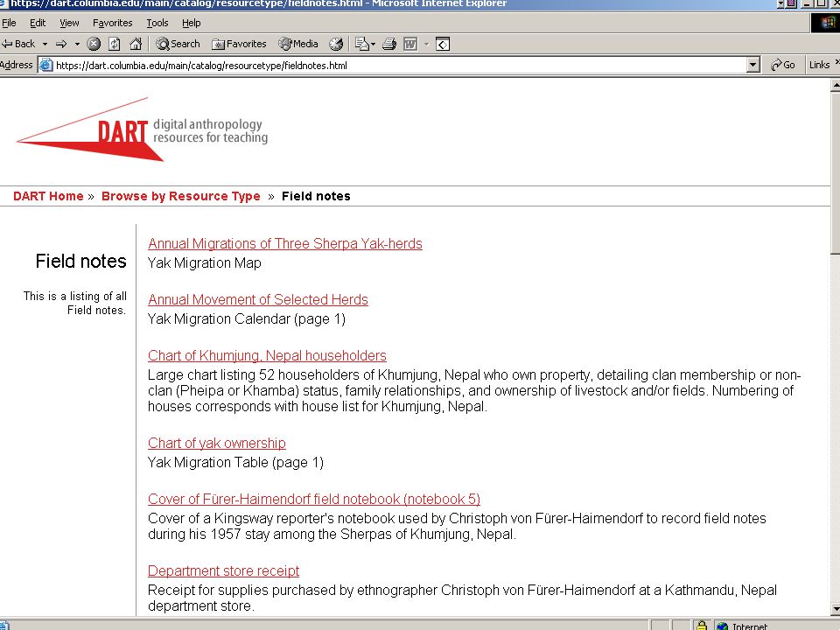Click the Mail toolbar icon
The height and width of the screenshot is (630, 840).
[362, 44]
